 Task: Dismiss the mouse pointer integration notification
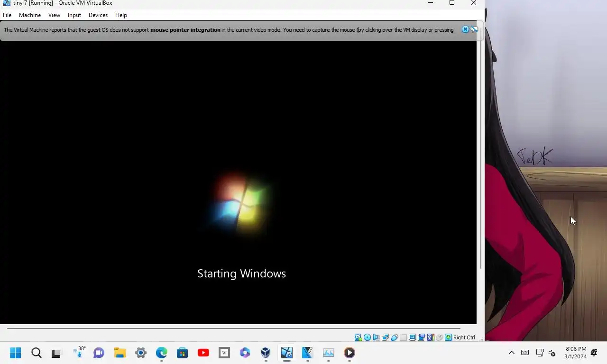(x=465, y=29)
